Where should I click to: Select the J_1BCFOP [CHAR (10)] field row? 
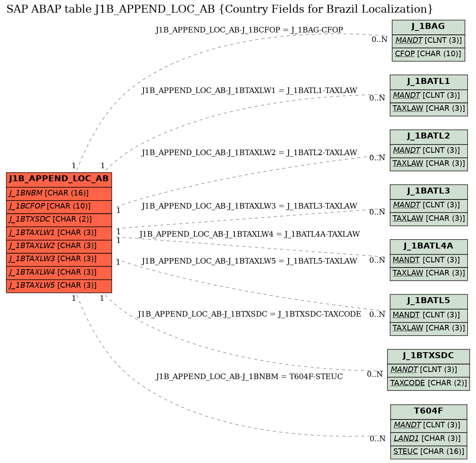tap(59, 207)
